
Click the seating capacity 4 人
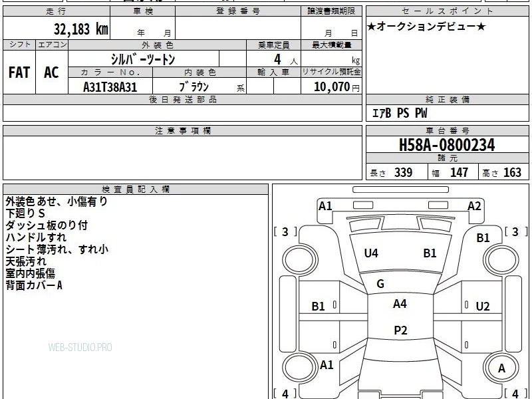pos(285,60)
